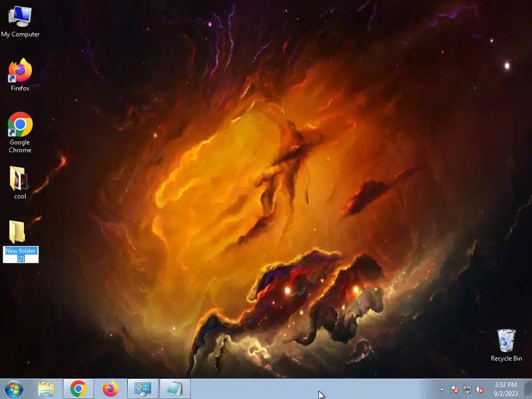Switch to Chrome on the taskbar

78,389
